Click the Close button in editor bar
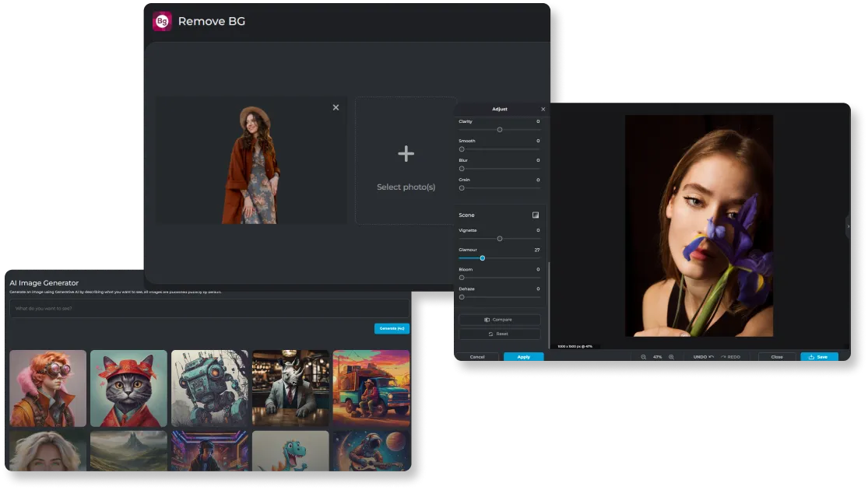The height and width of the screenshot is (490, 868). (777, 357)
